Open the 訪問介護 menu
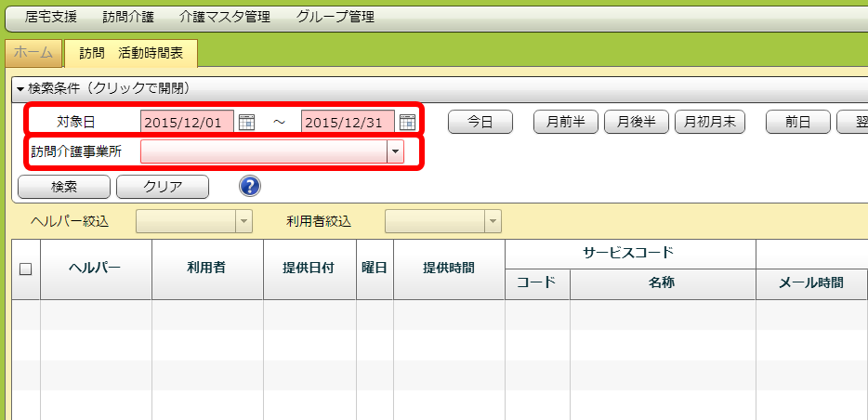The width and height of the screenshot is (868, 420). pyautogui.click(x=128, y=17)
